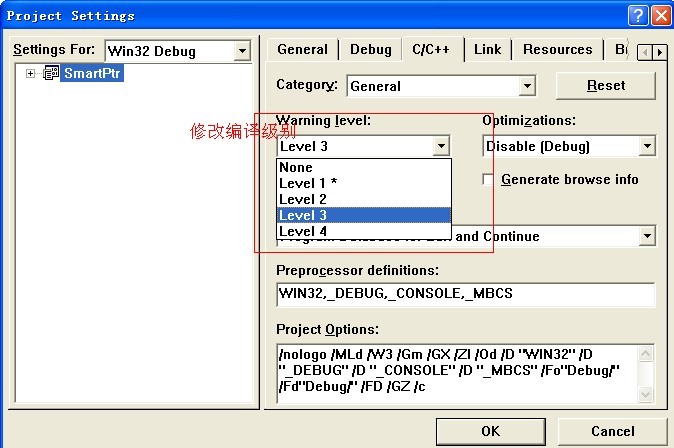Open the Resources tab
The image size is (674, 448).
click(557, 49)
